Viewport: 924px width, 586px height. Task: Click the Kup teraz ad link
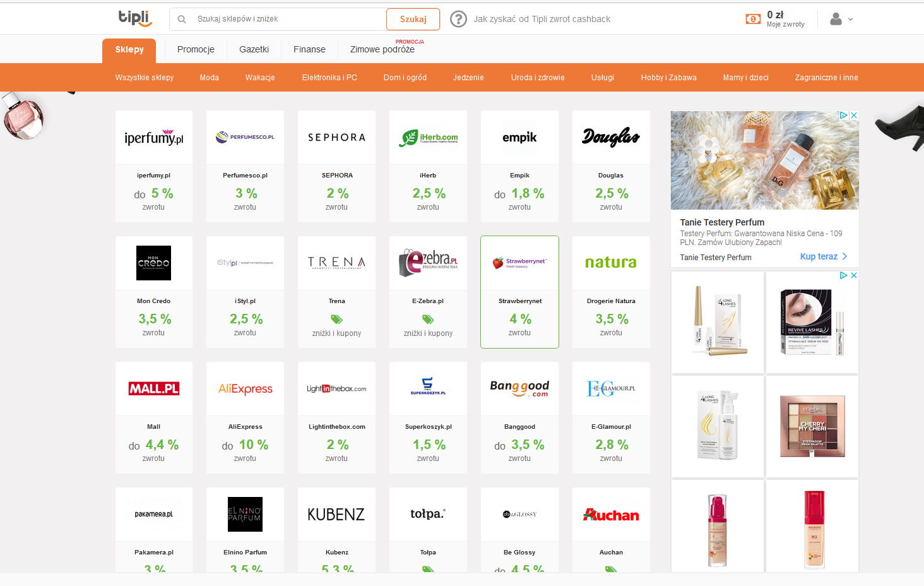click(x=824, y=256)
